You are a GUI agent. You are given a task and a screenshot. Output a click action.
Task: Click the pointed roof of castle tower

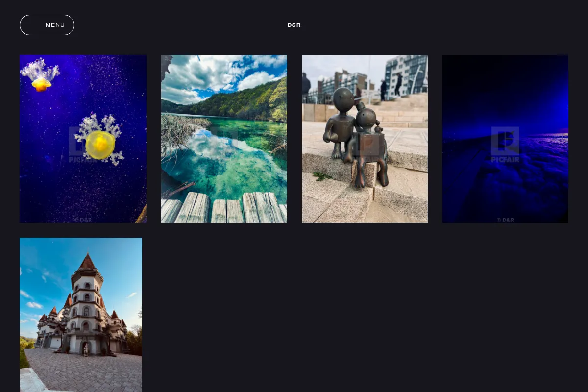(87, 262)
